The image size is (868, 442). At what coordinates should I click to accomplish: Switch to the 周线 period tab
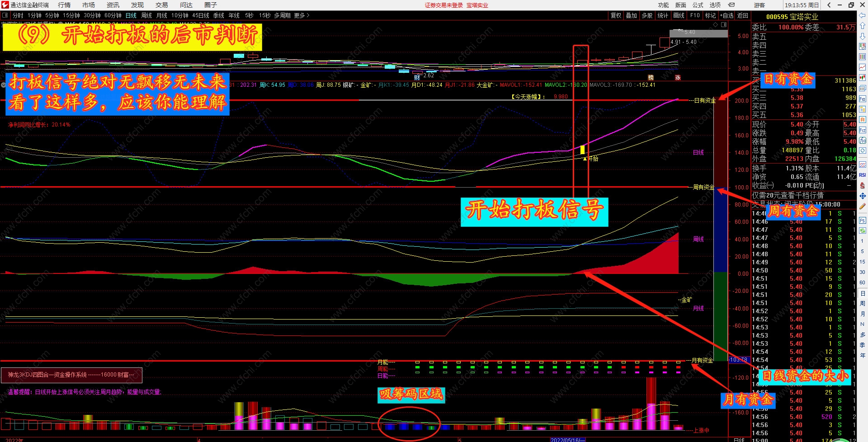[146, 15]
